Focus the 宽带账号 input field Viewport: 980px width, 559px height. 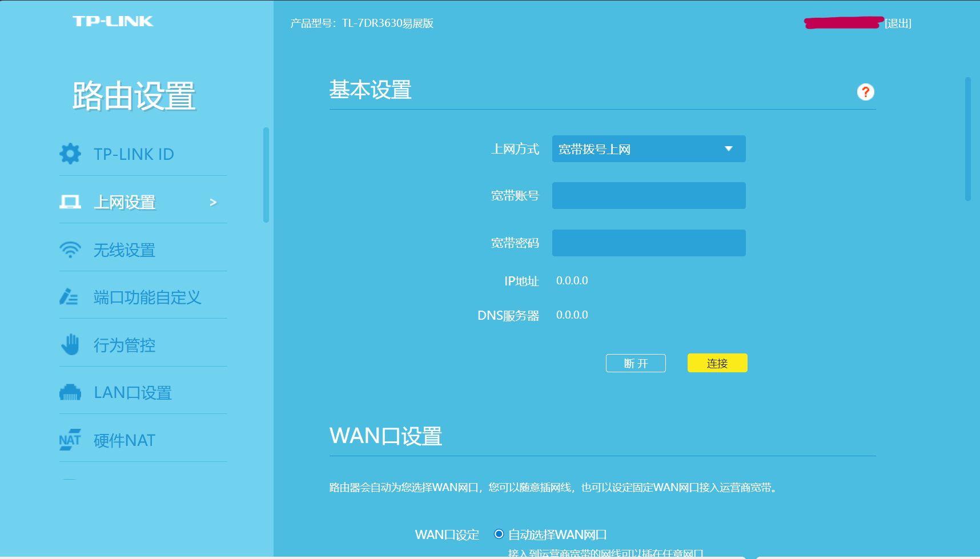648,196
